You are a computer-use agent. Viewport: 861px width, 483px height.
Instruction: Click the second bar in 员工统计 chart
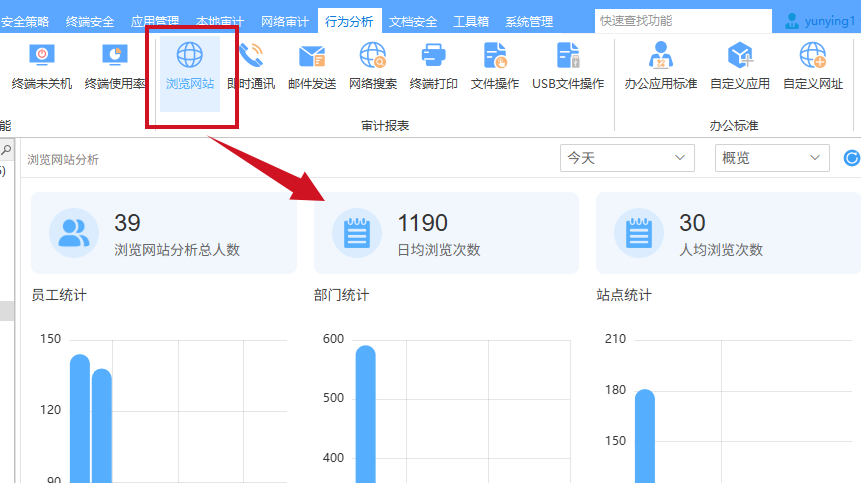pos(102,426)
